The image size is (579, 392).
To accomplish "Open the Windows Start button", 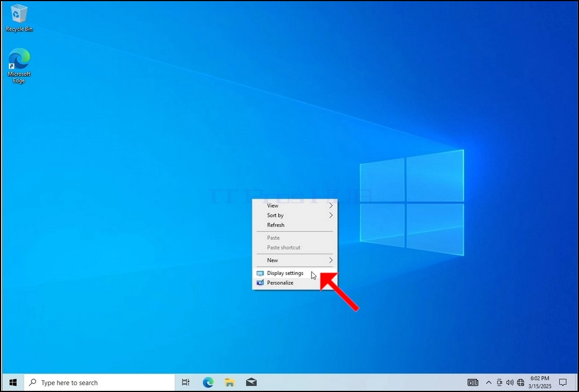I will 13,382.
